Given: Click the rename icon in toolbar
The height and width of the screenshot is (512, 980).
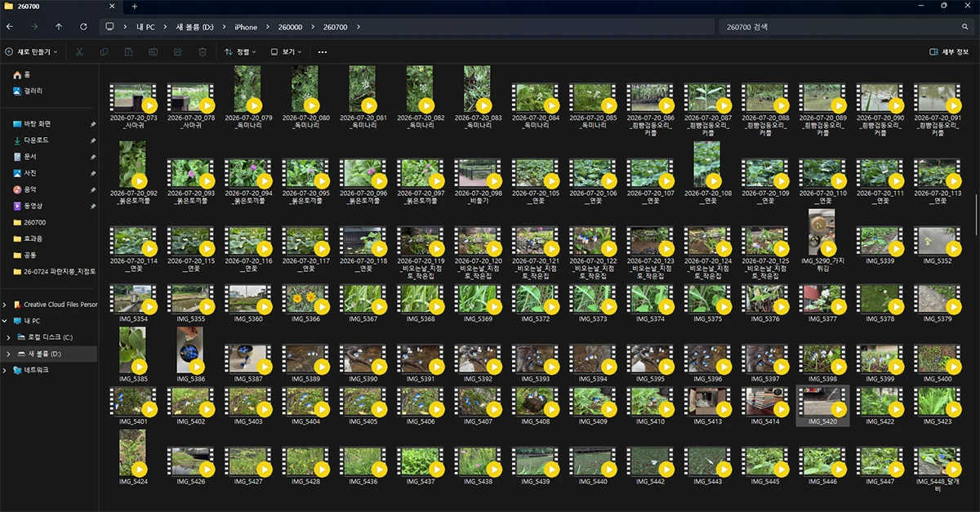Looking at the screenshot, I should click(153, 51).
